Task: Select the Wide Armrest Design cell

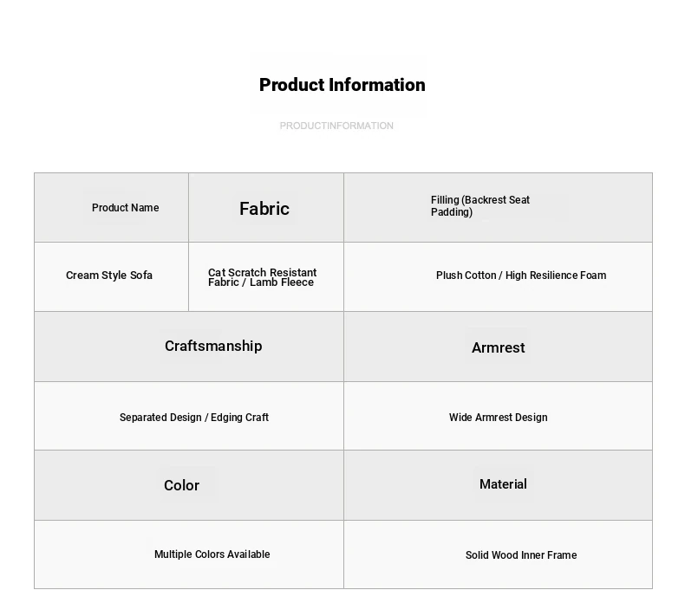Action: [x=498, y=416]
